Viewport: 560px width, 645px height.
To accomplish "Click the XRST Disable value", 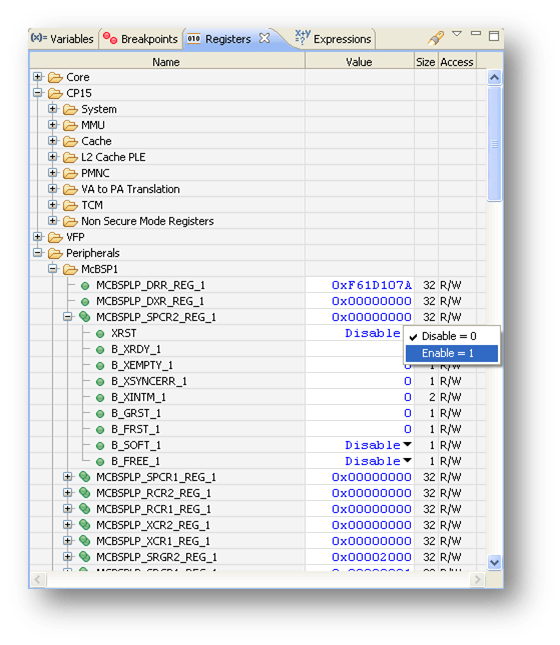I will pyautogui.click(x=372, y=333).
